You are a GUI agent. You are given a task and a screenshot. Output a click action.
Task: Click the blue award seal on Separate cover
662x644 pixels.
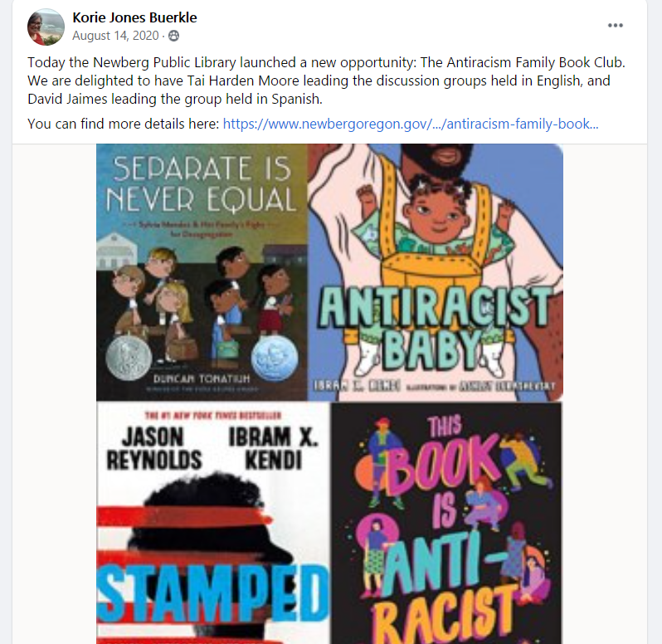click(275, 359)
